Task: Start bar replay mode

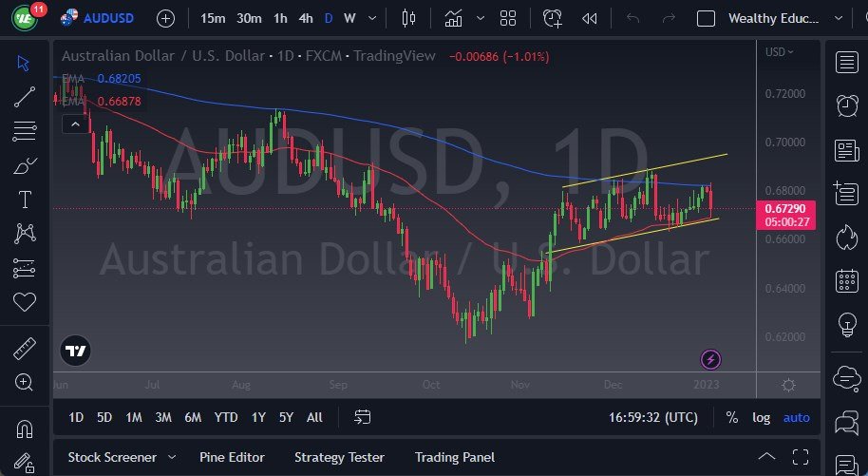Action: [x=590, y=19]
